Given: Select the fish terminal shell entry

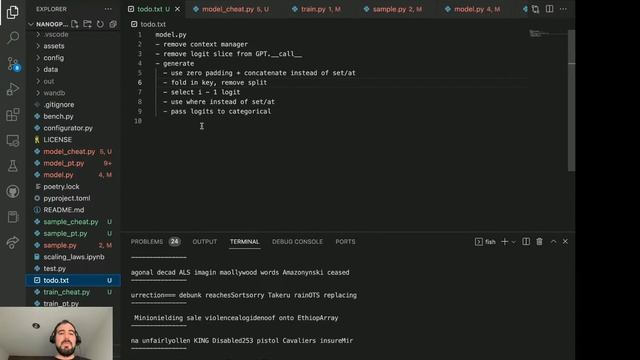Looking at the screenshot, I should click(485, 242).
